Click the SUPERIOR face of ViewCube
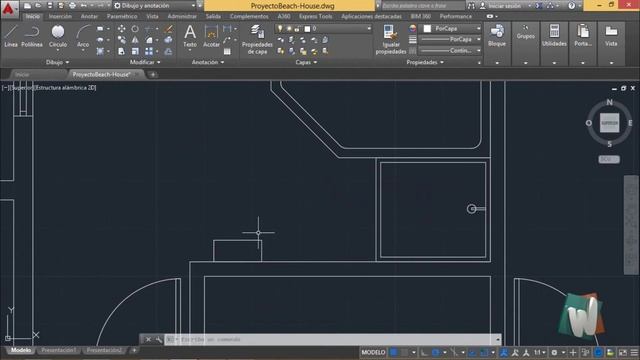Image resolution: width=640 pixels, height=360 pixels. [x=609, y=123]
